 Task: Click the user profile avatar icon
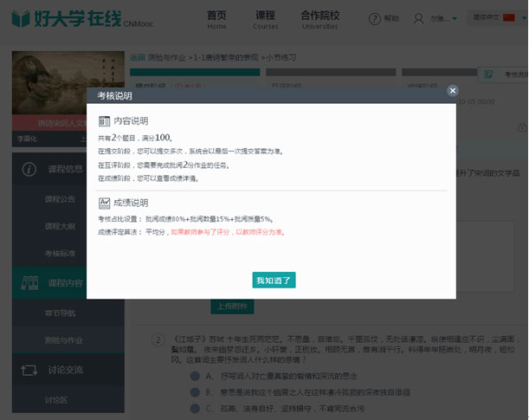click(x=420, y=18)
